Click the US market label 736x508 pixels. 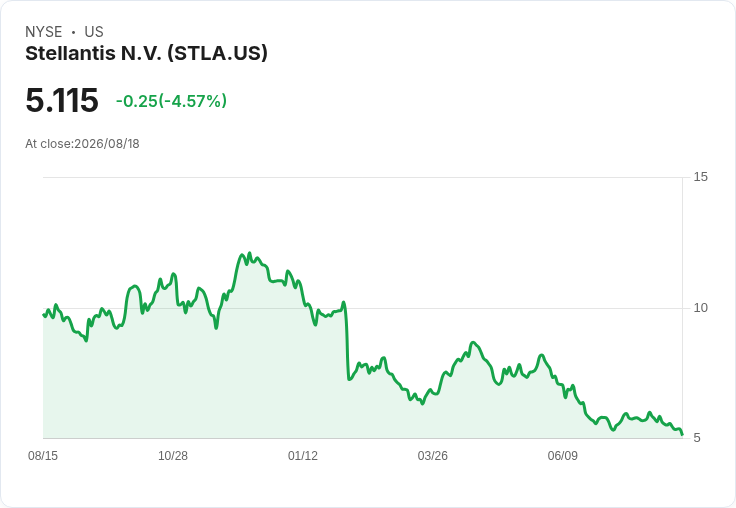[x=94, y=32]
